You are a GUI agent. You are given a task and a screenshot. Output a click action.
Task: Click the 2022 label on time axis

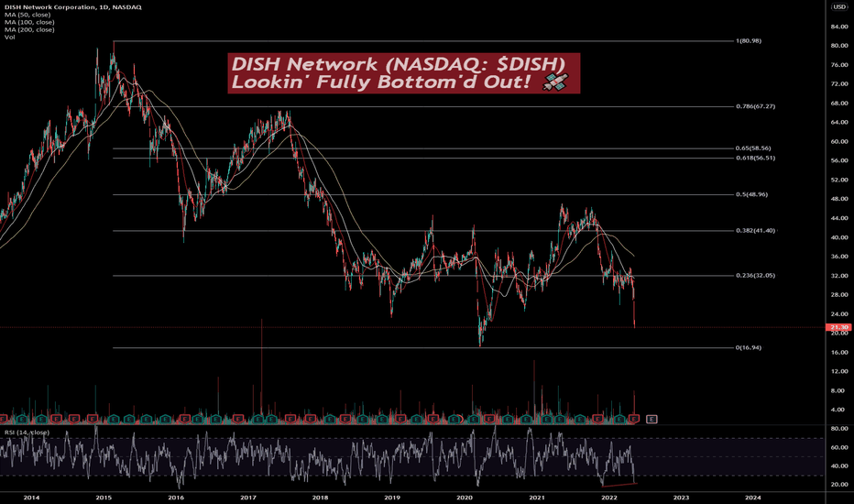[609, 498]
